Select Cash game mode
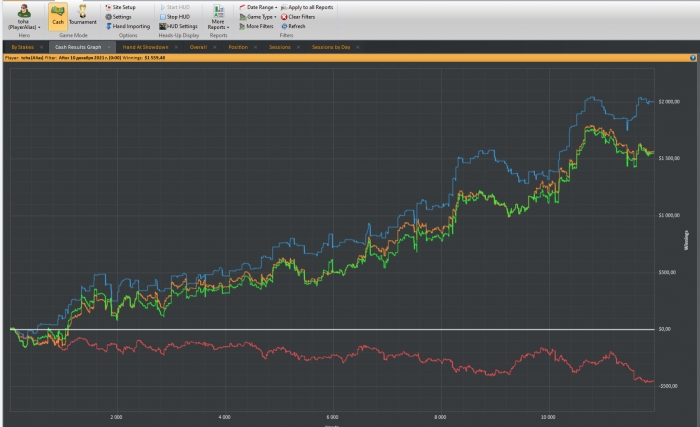700x427 pixels. 58,14
